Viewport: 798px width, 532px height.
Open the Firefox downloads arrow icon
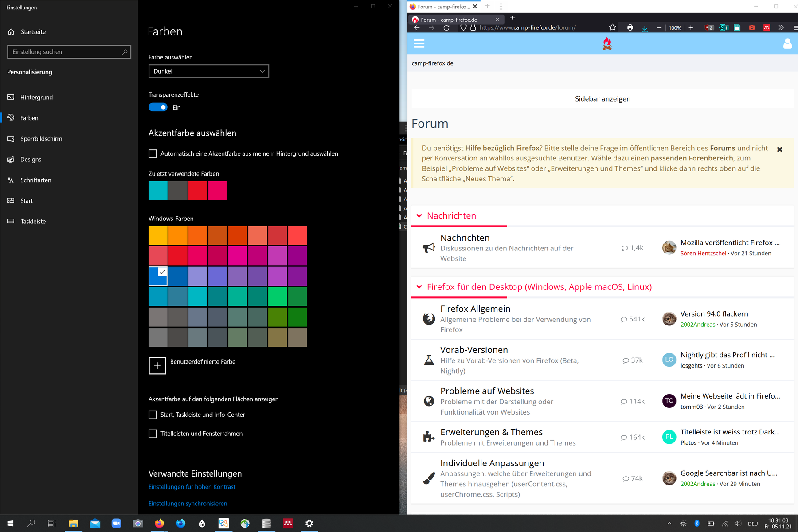[x=645, y=28]
